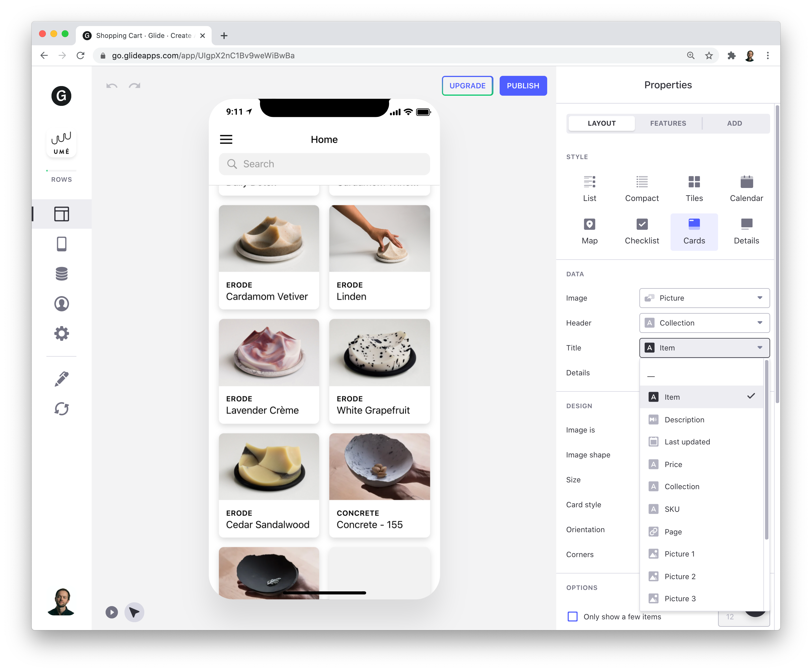Open the app Settings gear icon
This screenshot has width=812, height=672.
pyautogui.click(x=61, y=333)
